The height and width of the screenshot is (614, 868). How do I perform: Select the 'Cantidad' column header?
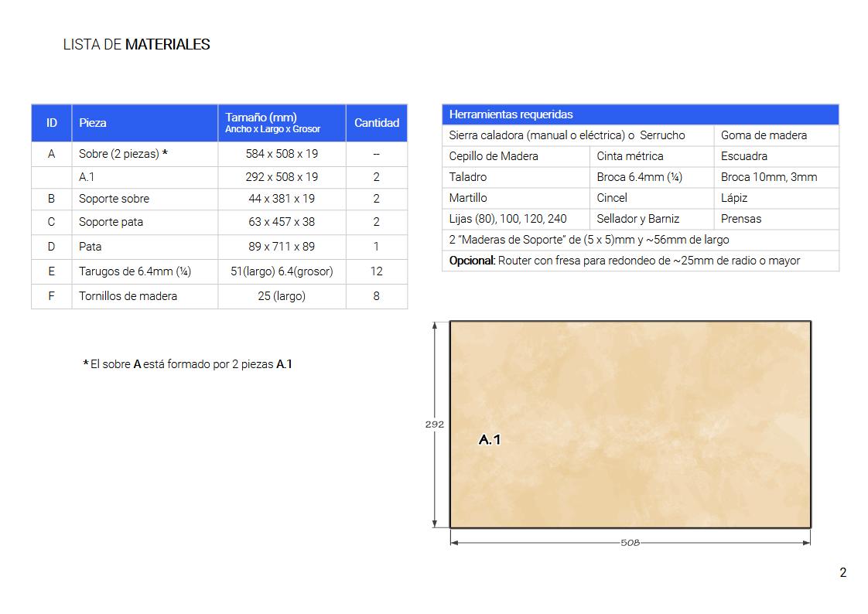pyautogui.click(x=376, y=123)
